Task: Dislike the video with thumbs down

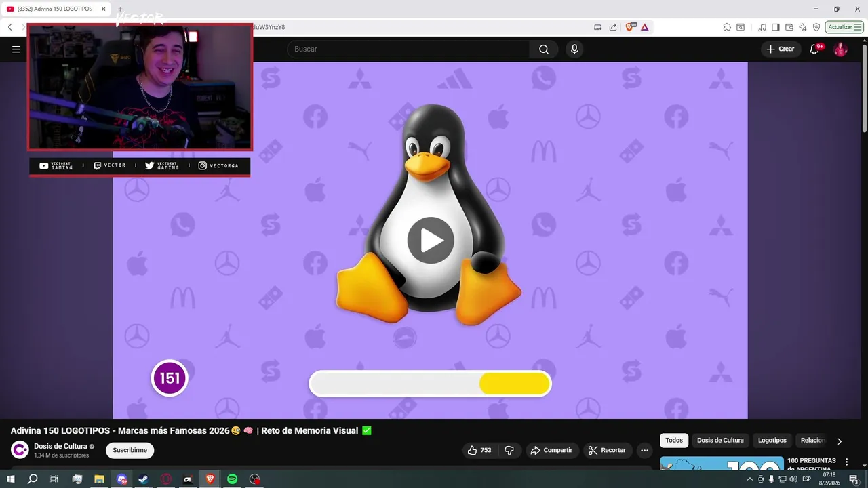Action: pos(509,450)
